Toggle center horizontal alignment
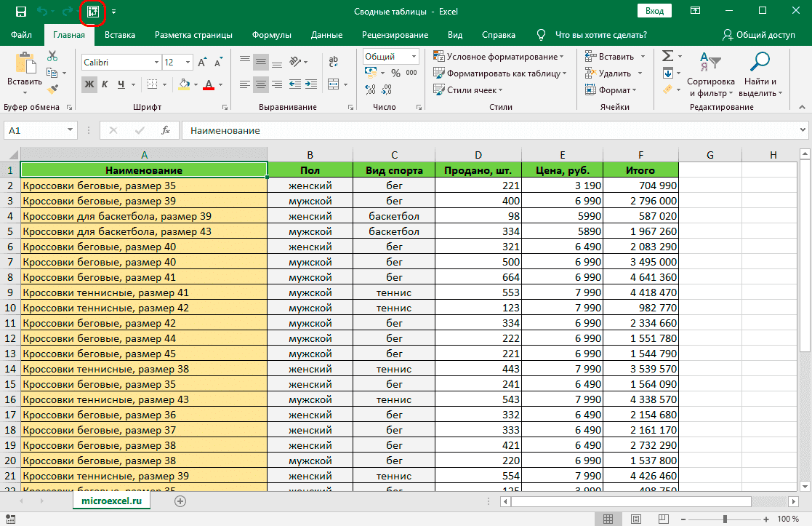Viewport: 812px width, 526px height. point(262,84)
